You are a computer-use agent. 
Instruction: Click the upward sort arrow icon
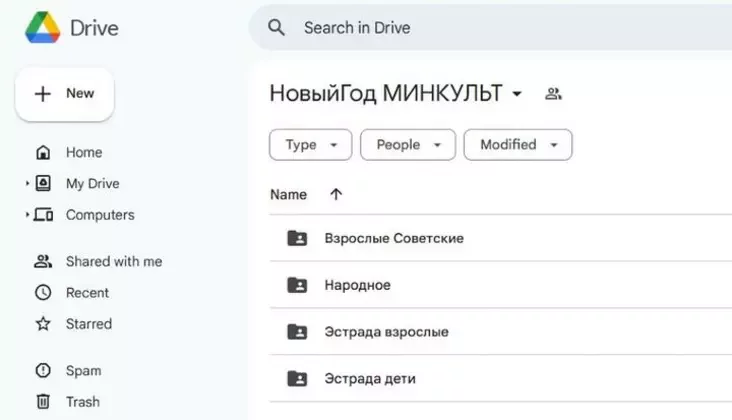[336, 195]
